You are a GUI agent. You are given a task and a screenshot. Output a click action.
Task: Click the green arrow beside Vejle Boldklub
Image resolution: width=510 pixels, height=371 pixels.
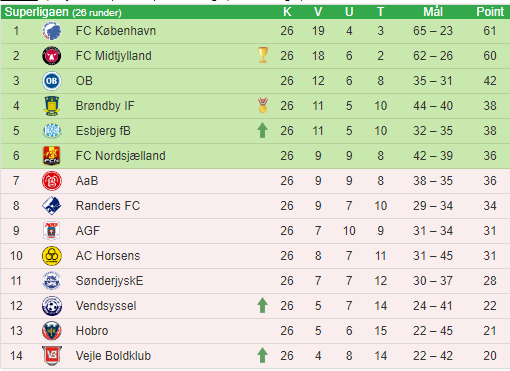263,355
